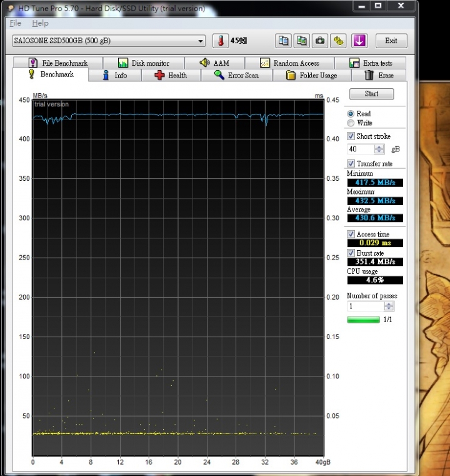
Task: Click the thermometer temperature icon
Action: tap(221, 41)
